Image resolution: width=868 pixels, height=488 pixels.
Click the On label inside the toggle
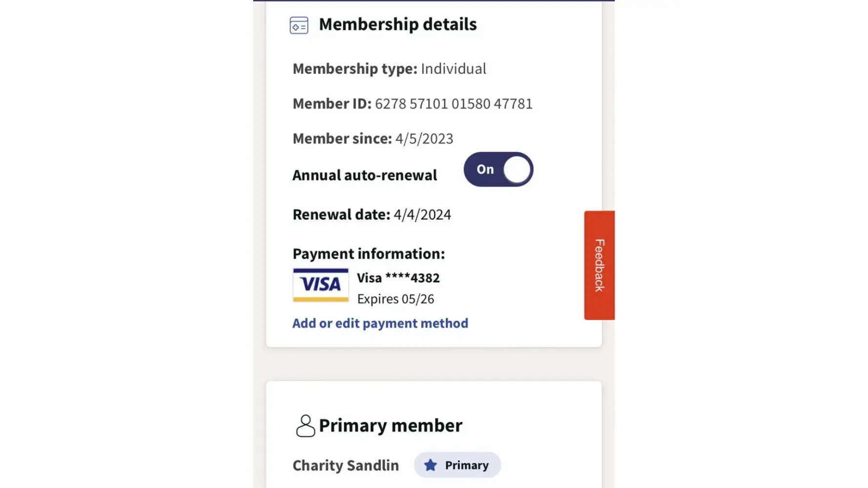[x=485, y=169]
